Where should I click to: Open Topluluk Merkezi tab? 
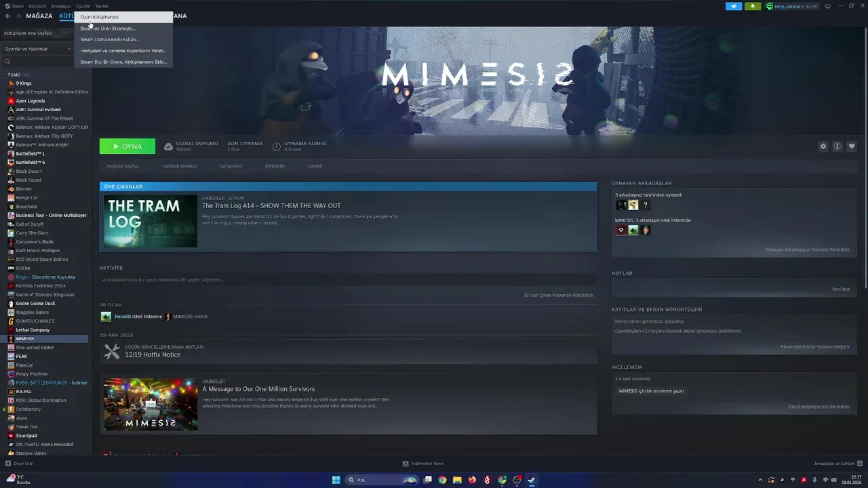click(179, 166)
